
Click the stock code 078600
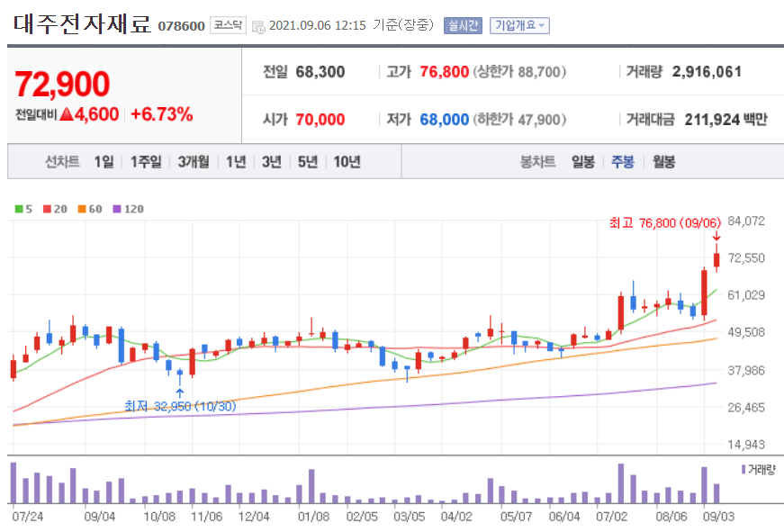point(182,26)
